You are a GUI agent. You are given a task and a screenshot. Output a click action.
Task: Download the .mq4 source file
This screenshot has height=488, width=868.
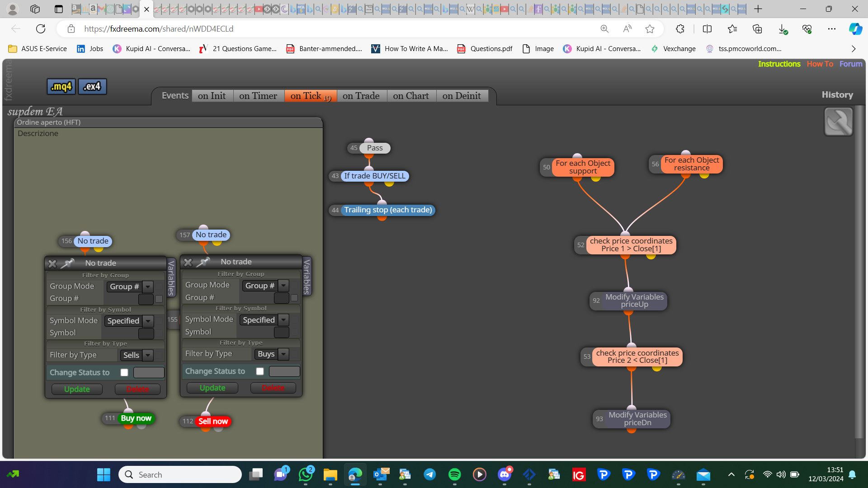61,86
